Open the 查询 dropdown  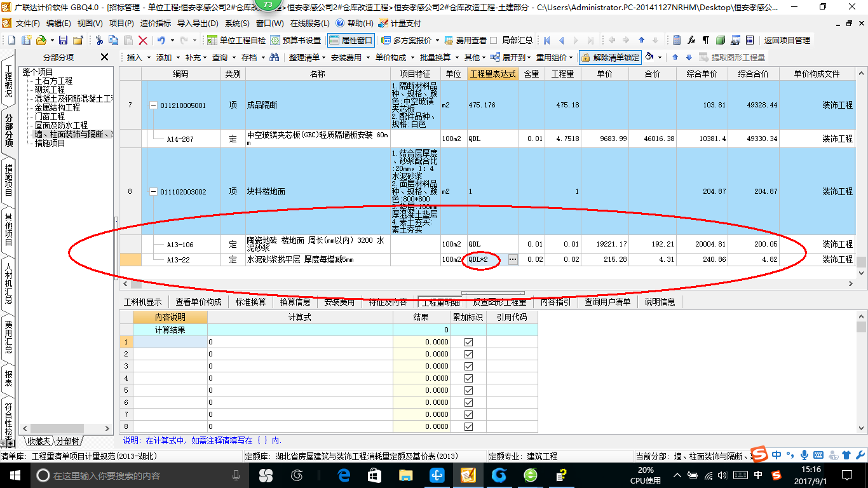(224, 57)
